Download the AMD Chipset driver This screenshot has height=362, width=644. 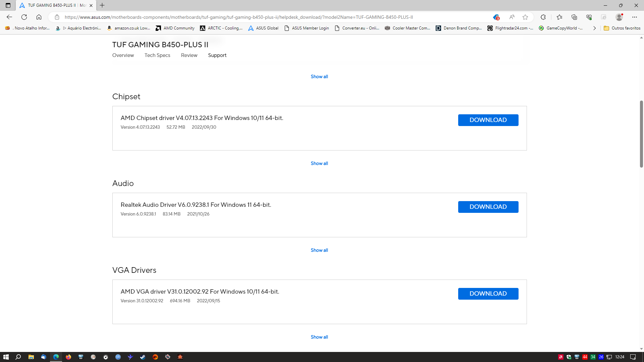tap(488, 120)
